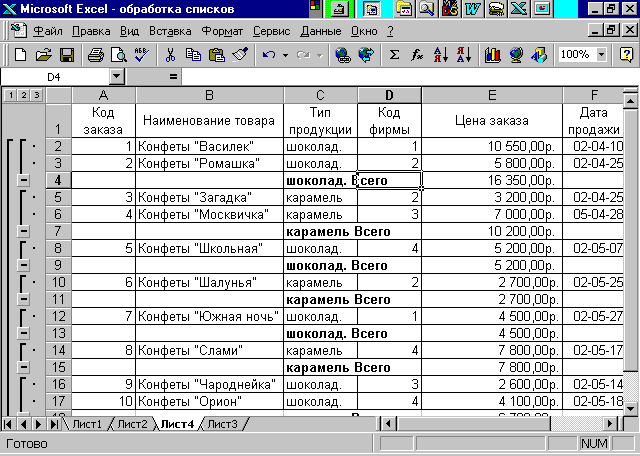Viewport: 640px width, 456px height.
Task: Sort ascending with А-Я icon
Action: click(441, 54)
